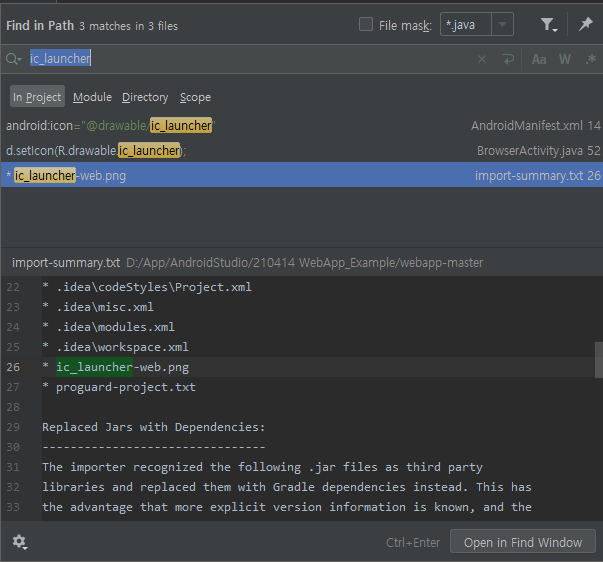Click the new line icon in search field
This screenshot has width=603, height=562.
(x=508, y=59)
